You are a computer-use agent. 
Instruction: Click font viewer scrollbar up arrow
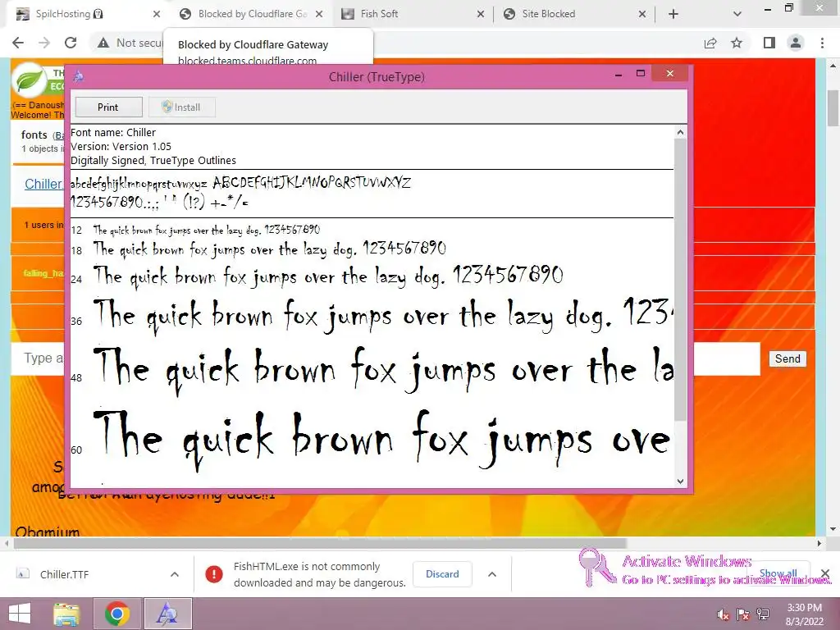coord(680,132)
